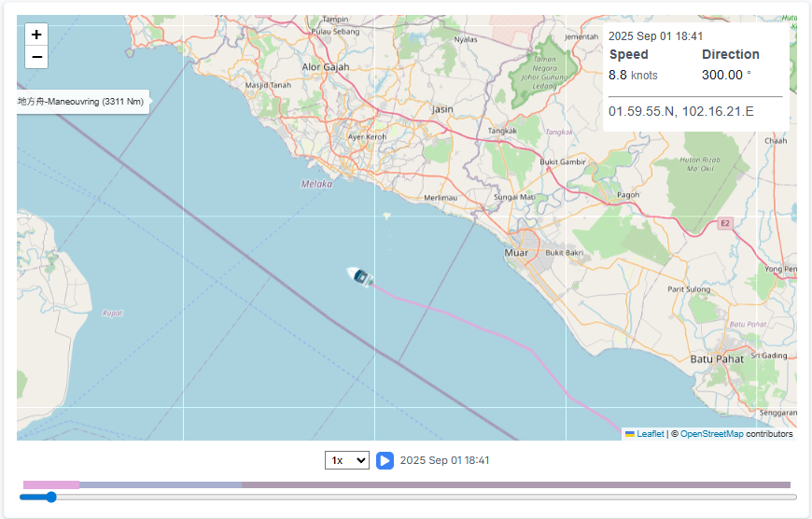Open the Leaflet attribution link
Viewport: 812px width, 519px height.
[651, 434]
